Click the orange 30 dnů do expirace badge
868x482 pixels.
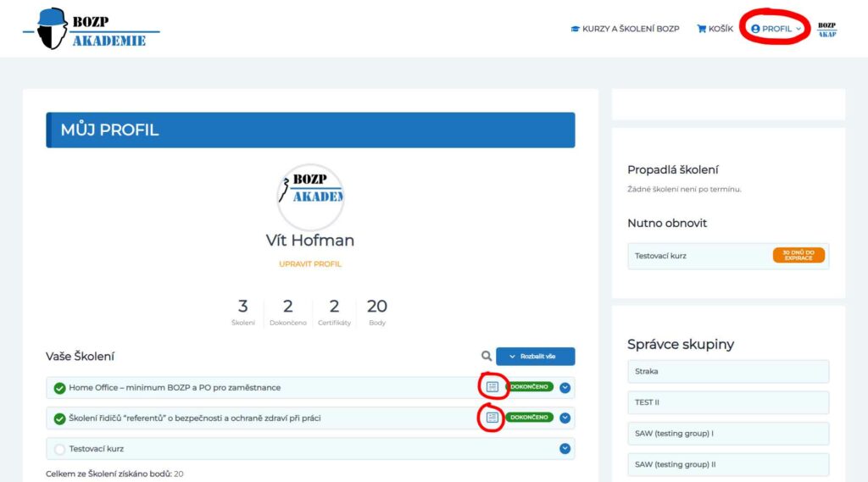[798, 255]
